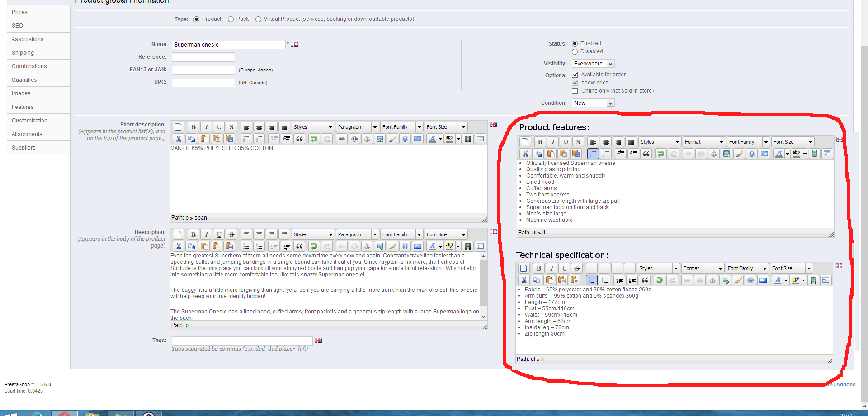868x416 pixels.
Task: Open Font Size dropdown in Product features editor
Action: coord(793,142)
